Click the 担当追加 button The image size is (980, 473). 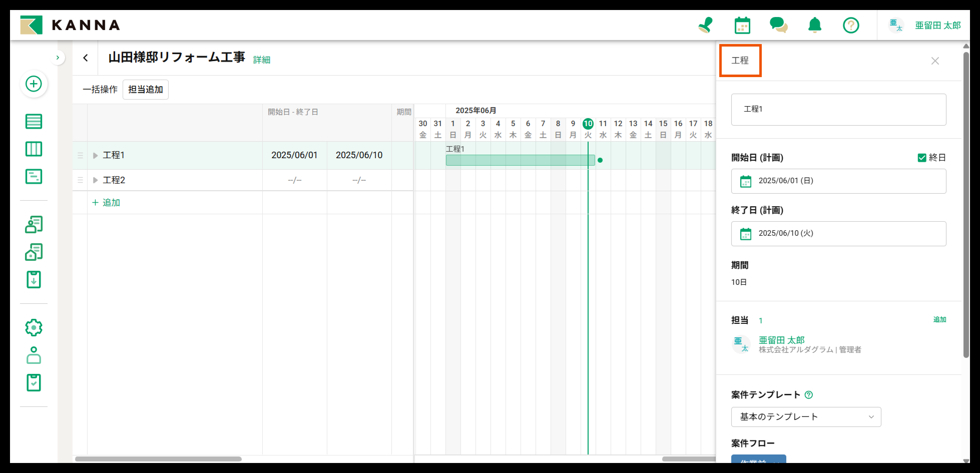pos(145,89)
